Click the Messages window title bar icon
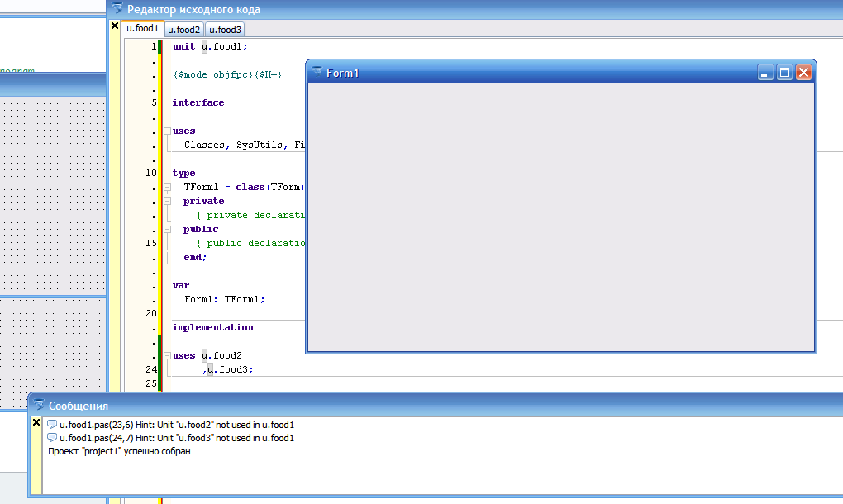The image size is (843, 504). click(38, 406)
